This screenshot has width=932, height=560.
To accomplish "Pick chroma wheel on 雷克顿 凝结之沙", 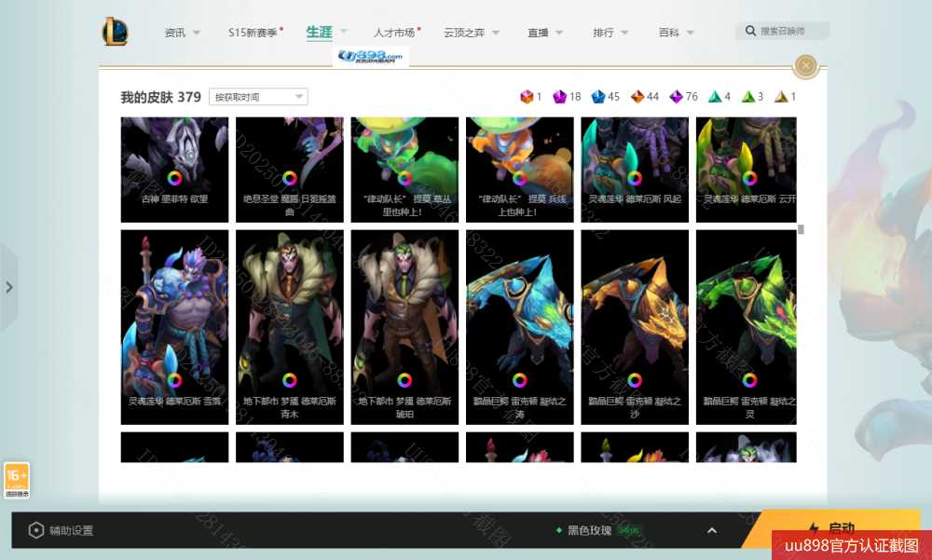I will pos(635,380).
